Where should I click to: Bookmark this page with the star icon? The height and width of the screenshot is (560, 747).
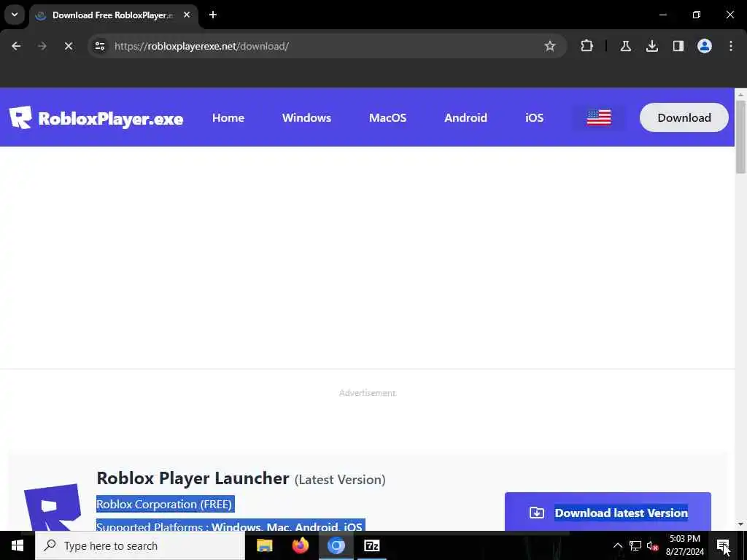click(x=550, y=46)
